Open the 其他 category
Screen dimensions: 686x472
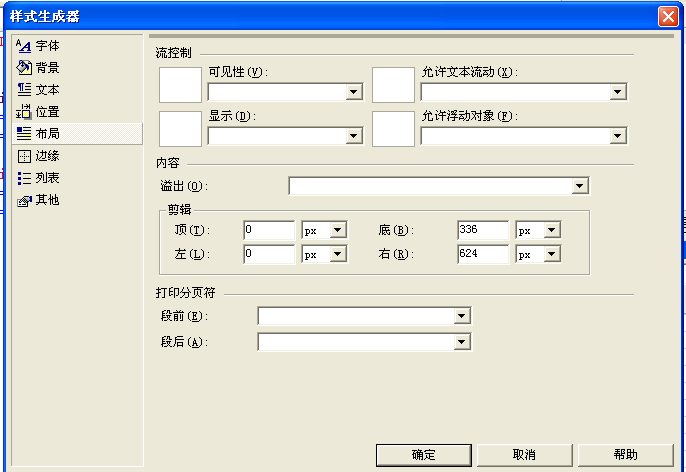pyautogui.click(x=47, y=200)
